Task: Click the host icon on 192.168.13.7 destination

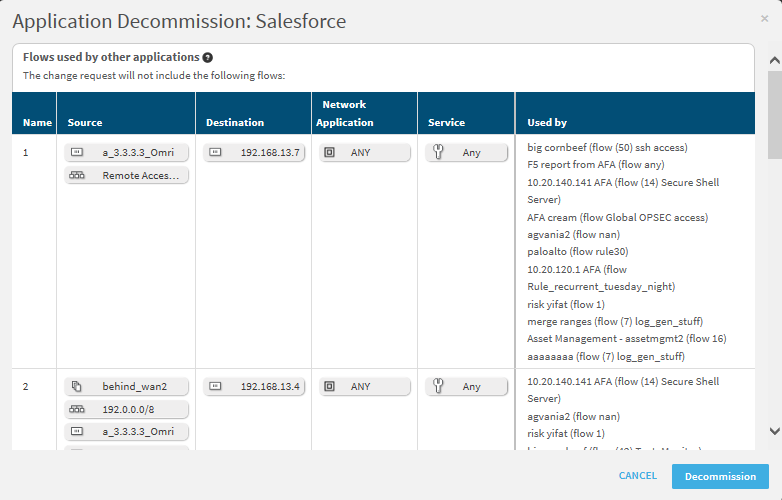Action: (x=215, y=153)
